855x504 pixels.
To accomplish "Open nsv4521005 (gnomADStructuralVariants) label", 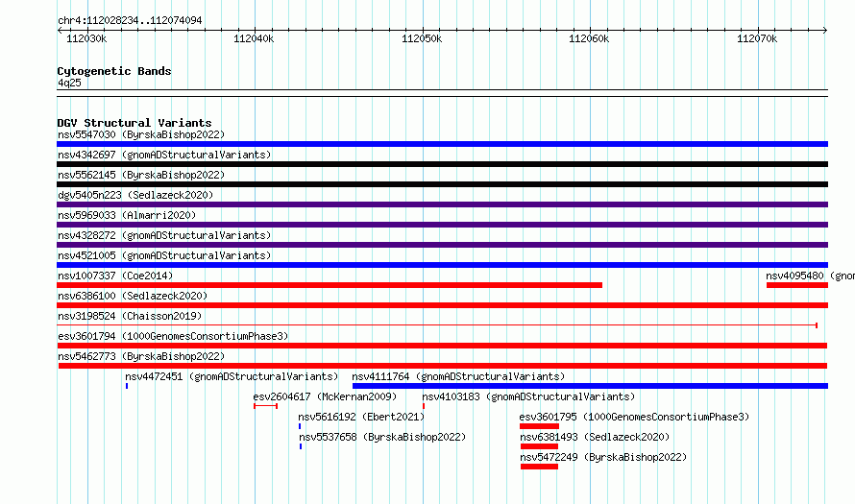I will pos(164,255).
